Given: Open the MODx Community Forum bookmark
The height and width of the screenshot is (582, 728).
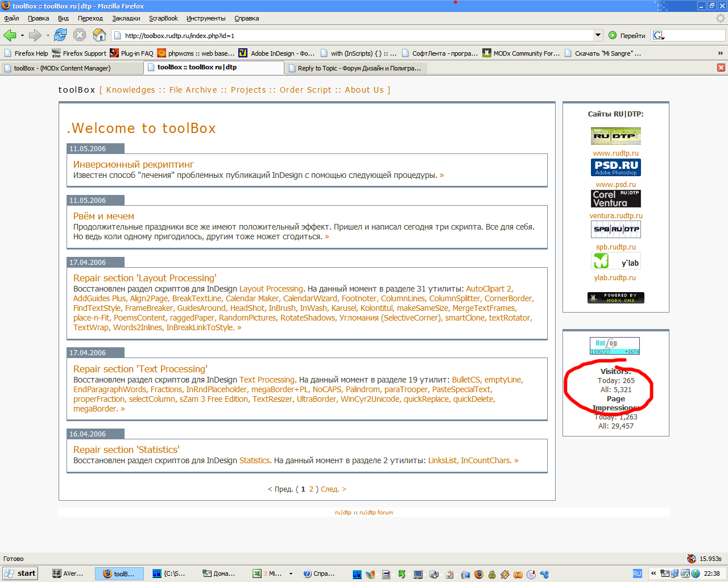Looking at the screenshot, I should coord(521,53).
